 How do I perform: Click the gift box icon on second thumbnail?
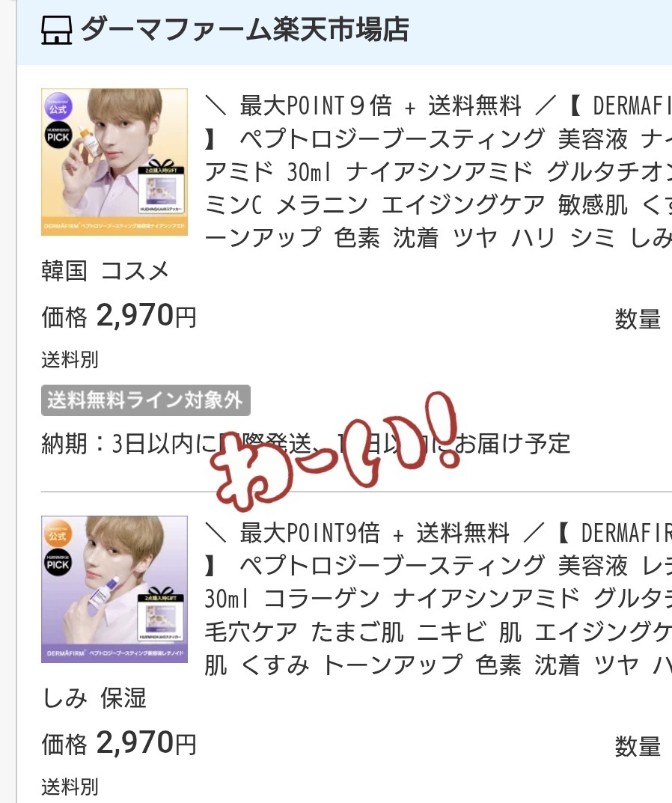point(161,590)
